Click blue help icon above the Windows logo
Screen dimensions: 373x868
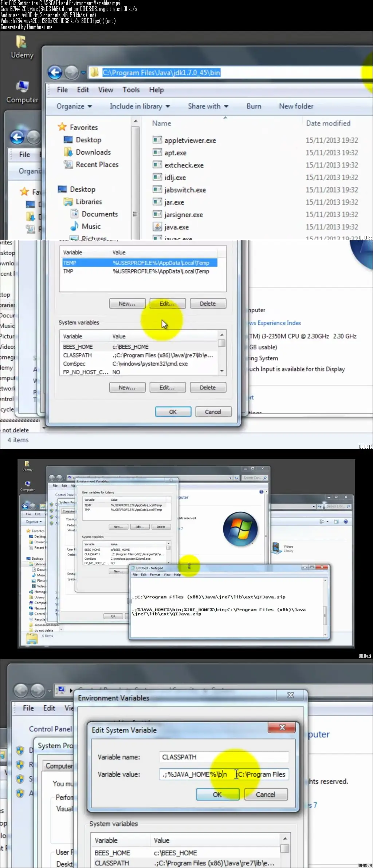click(x=261, y=492)
